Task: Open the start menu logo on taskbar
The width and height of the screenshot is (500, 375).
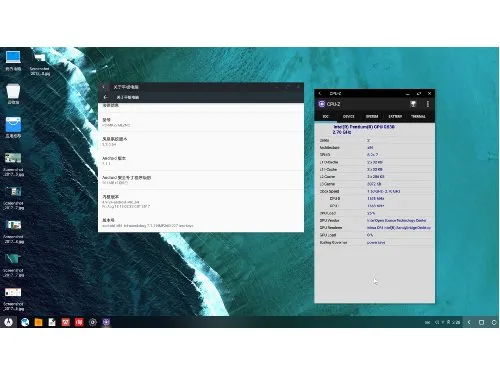Action: (x=8, y=322)
